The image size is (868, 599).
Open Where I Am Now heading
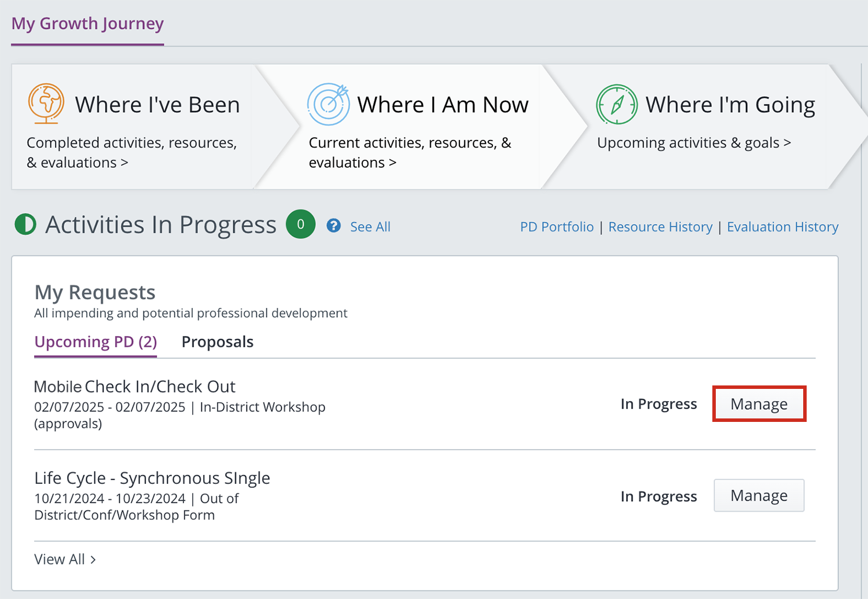[443, 105]
